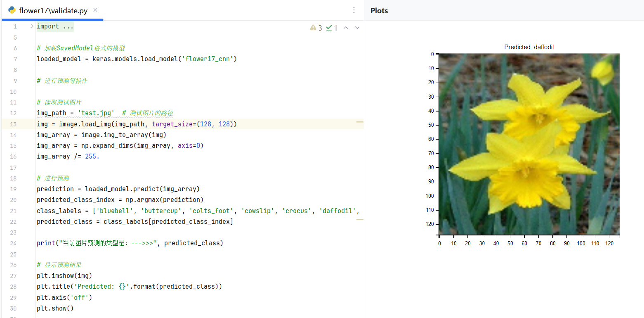Screen dimensions: 644x318
Task: Click the '255.' value on line 16
Action: tap(92, 156)
